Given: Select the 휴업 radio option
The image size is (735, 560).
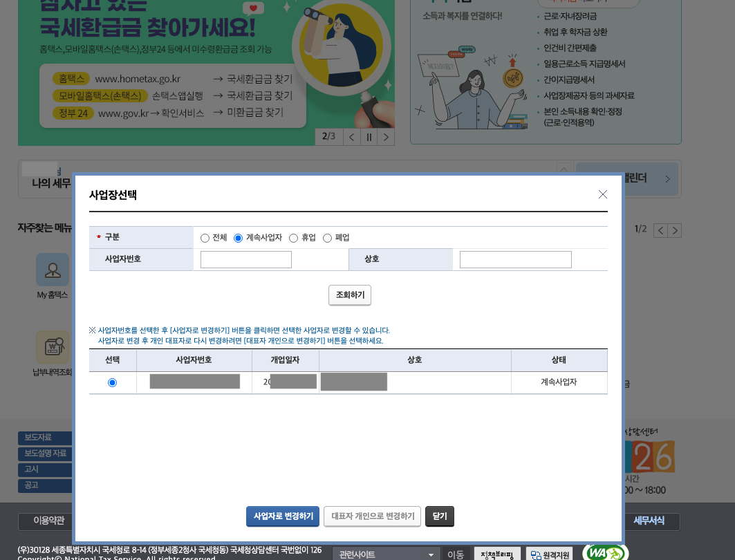Looking at the screenshot, I should coord(293,238).
